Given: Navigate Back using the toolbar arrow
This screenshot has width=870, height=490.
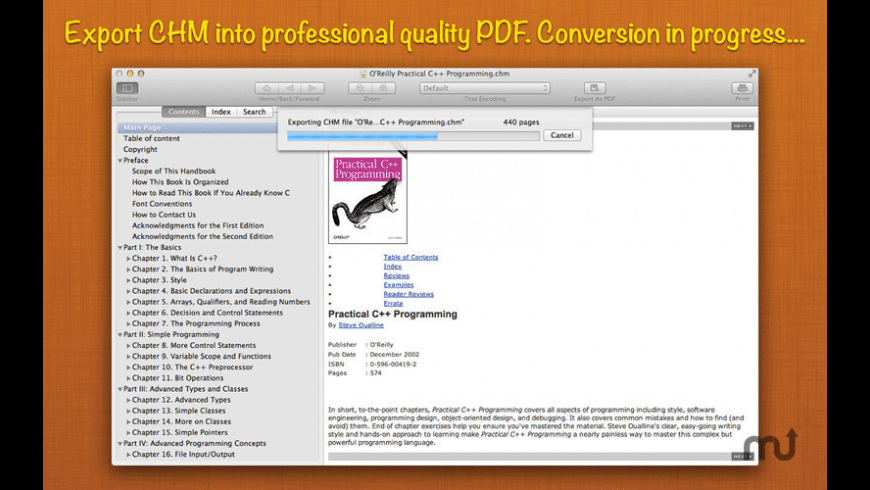Looking at the screenshot, I should point(290,88).
